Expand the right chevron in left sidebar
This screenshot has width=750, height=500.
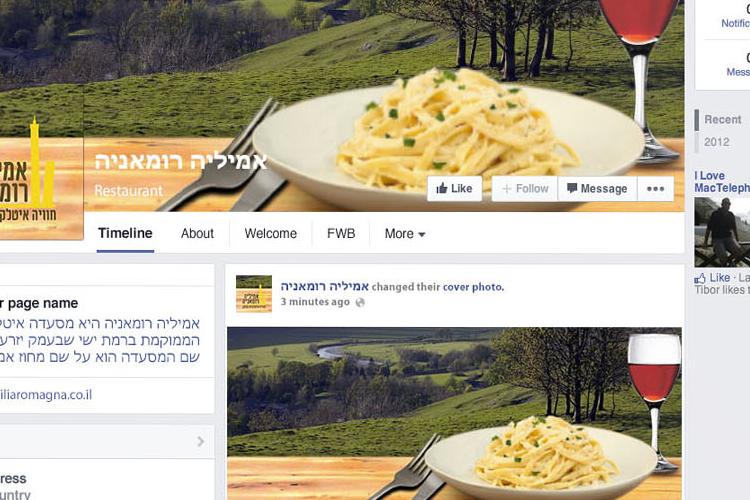tap(200, 441)
